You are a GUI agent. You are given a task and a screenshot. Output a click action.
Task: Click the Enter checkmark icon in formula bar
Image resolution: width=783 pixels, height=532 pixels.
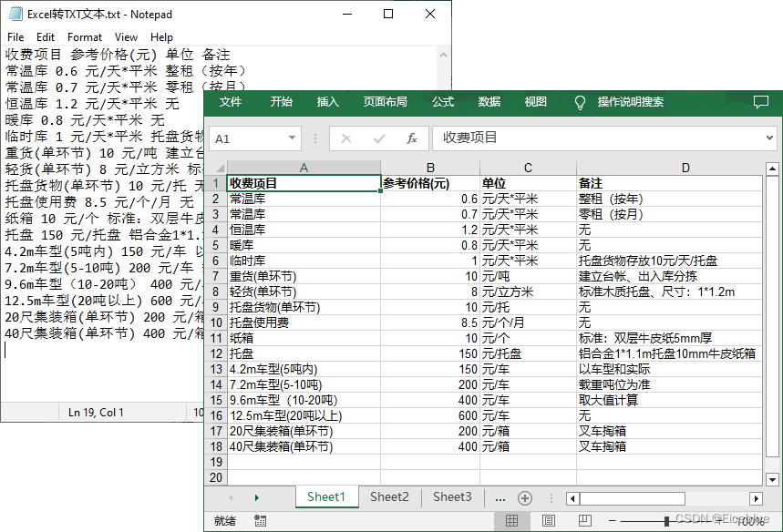coord(379,138)
